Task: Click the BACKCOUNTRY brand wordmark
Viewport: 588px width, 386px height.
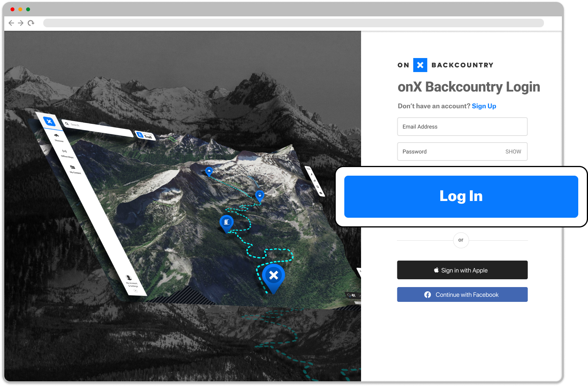Action: tap(462, 65)
